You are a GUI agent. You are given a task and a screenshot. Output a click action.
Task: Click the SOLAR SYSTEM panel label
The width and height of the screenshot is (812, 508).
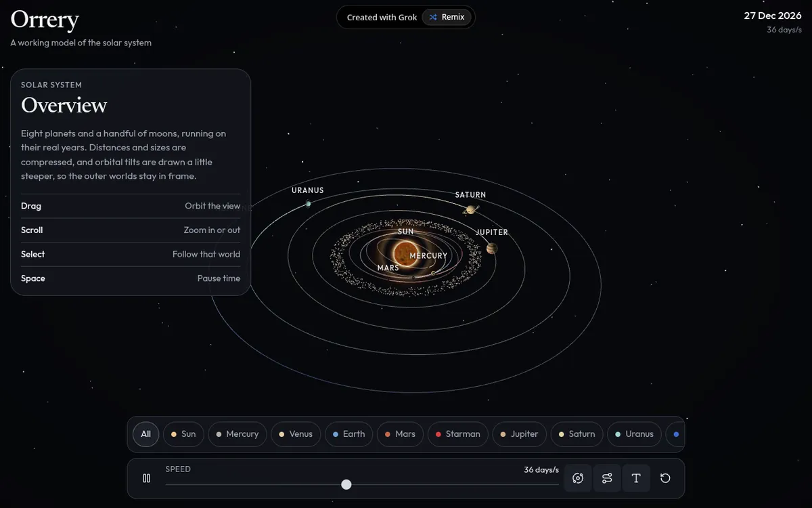[x=51, y=85]
